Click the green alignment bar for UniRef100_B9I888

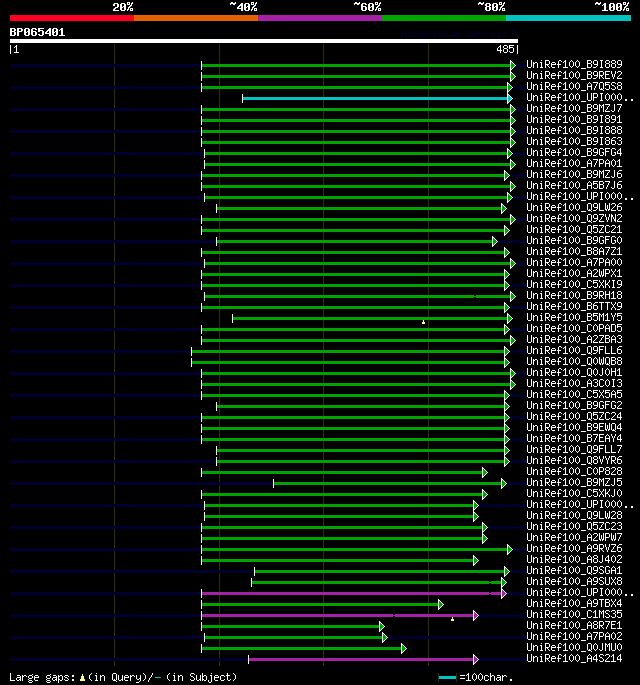click(x=357, y=131)
